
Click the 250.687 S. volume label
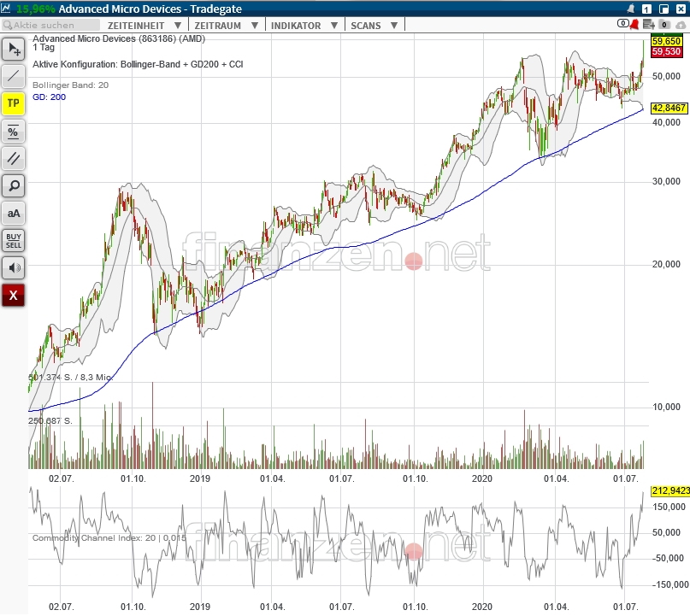pos(50,421)
